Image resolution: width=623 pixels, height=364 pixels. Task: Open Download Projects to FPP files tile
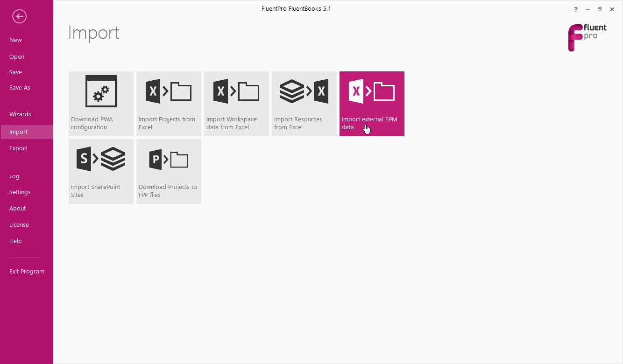tap(169, 171)
